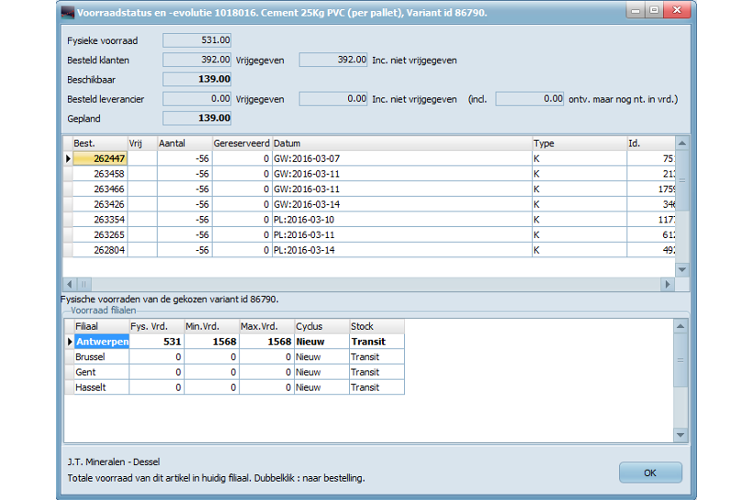Click the Fys. Vrd. column header

(x=157, y=326)
